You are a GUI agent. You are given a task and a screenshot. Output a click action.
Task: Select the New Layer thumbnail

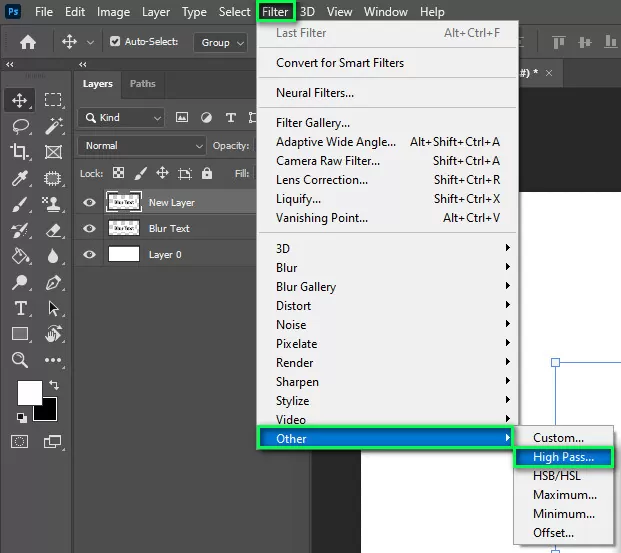124,202
